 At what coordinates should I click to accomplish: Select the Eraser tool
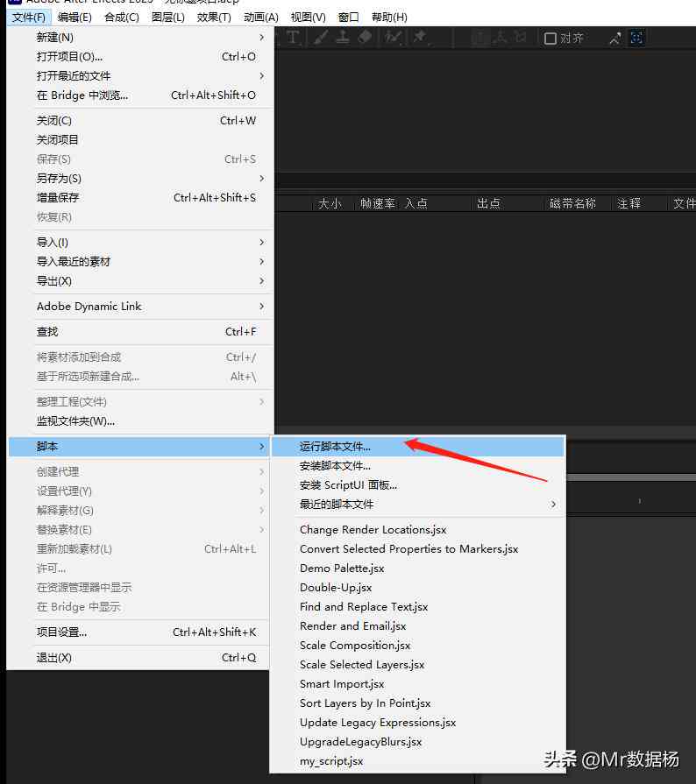tap(366, 38)
